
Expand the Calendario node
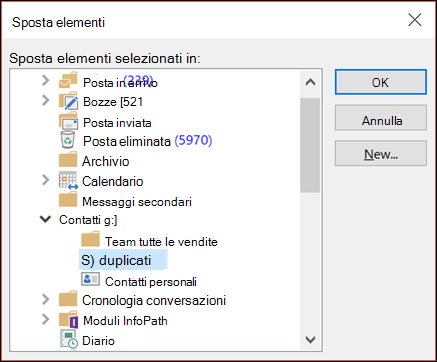click(x=46, y=180)
